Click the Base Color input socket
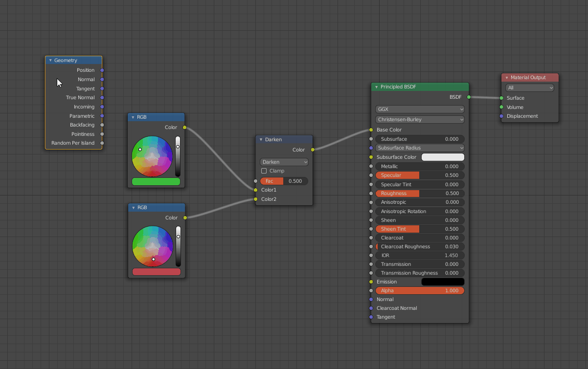588x369 pixels. point(371,130)
